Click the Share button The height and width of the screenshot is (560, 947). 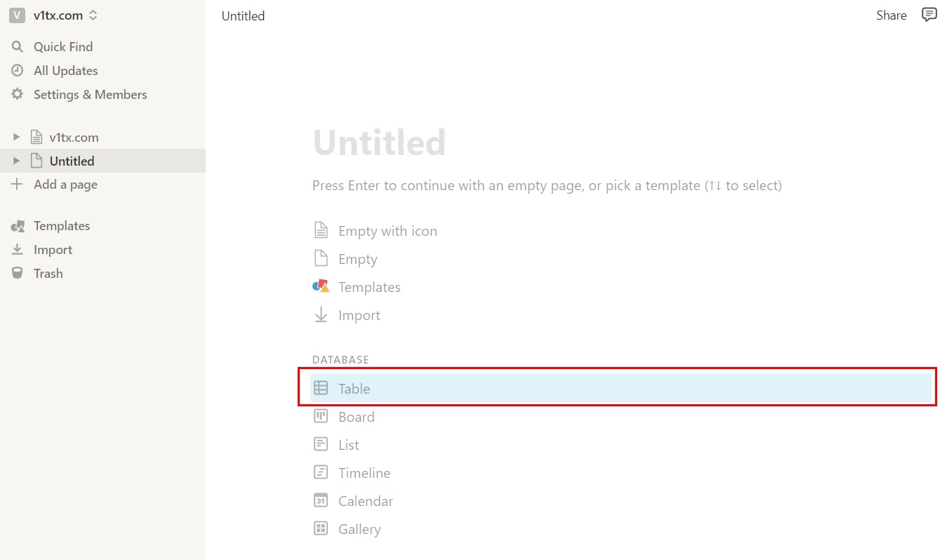pos(891,15)
